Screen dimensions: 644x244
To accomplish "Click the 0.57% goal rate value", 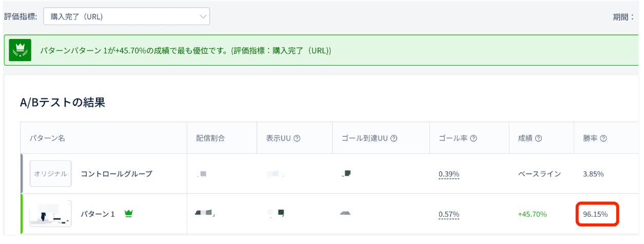I will pyautogui.click(x=449, y=214).
